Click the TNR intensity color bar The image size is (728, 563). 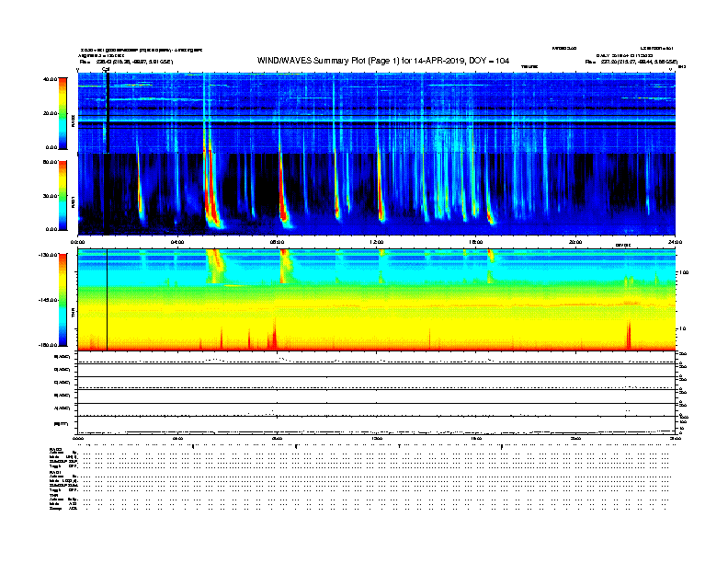click(x=63, y=300)
